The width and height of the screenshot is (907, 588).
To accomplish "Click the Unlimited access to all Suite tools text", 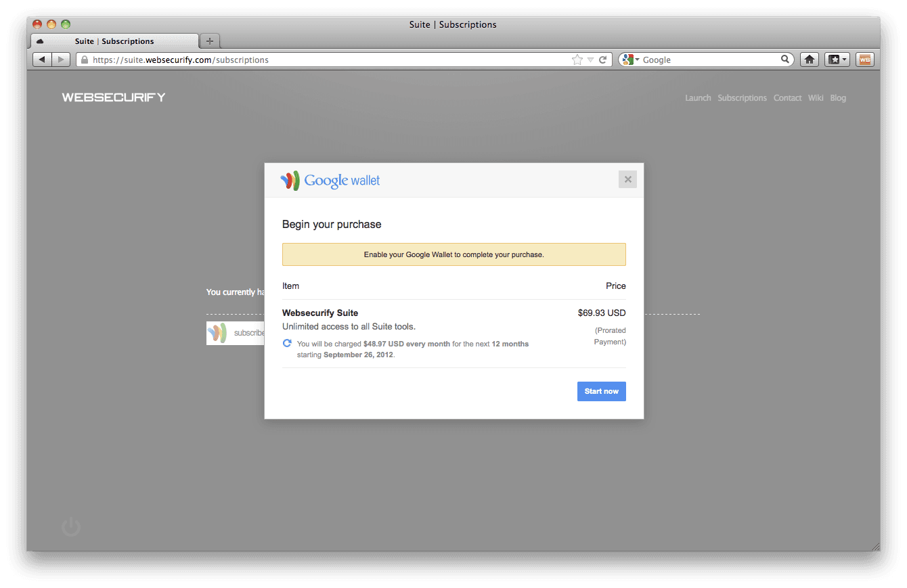I will pos(349,326).
